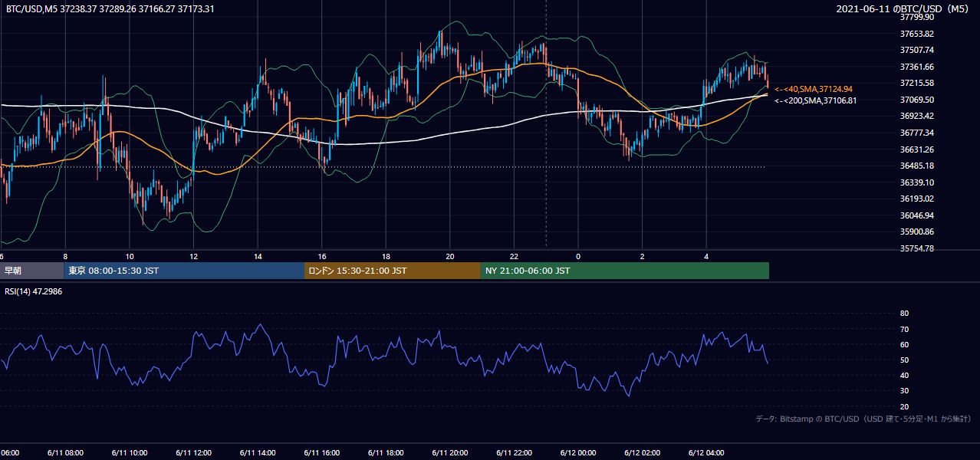The image size is (980, 460).
Task: Click hour tick 16 under the price chart
Action: [322, 257]
